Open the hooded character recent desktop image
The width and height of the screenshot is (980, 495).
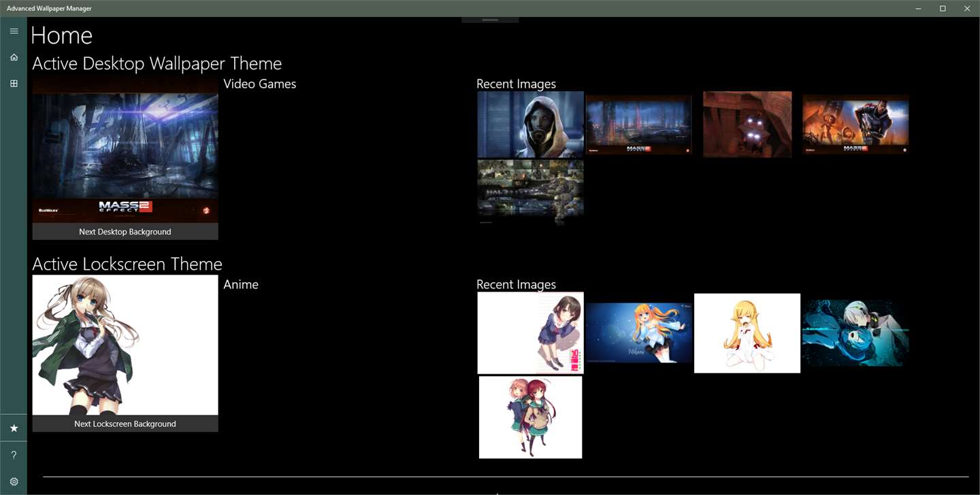click(531, 124)
